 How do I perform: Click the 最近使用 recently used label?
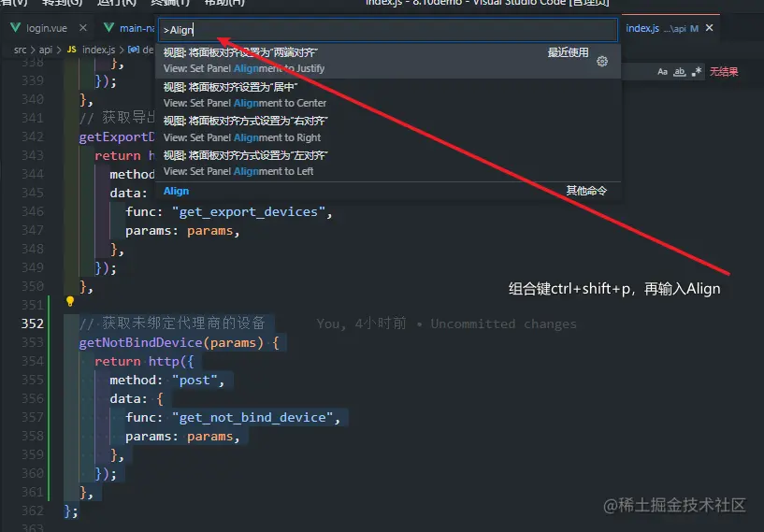(x=569, y=52)
